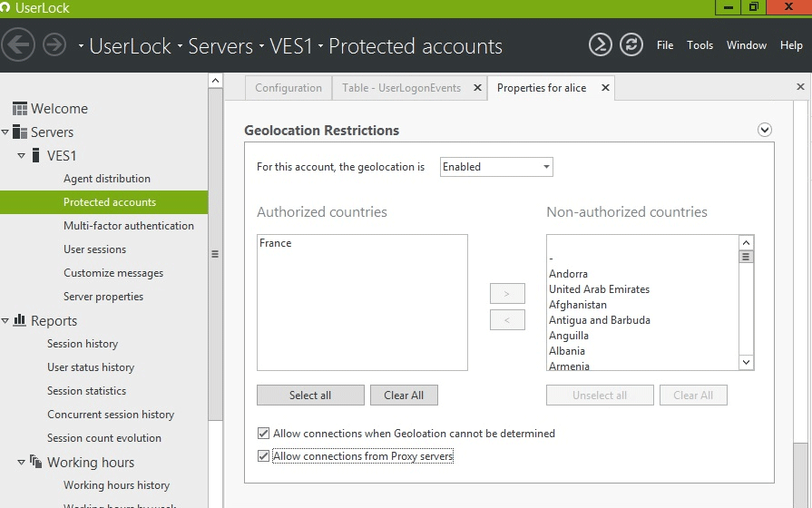Click the refresh circle icon
Screen dimensions: 812x508
click(x=631, y=45)
